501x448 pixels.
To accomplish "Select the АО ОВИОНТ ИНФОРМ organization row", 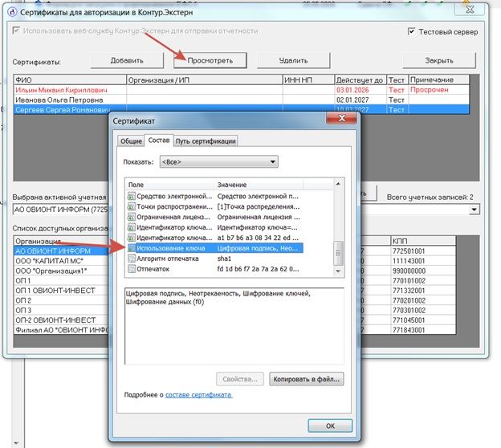I will coord(61,251).
